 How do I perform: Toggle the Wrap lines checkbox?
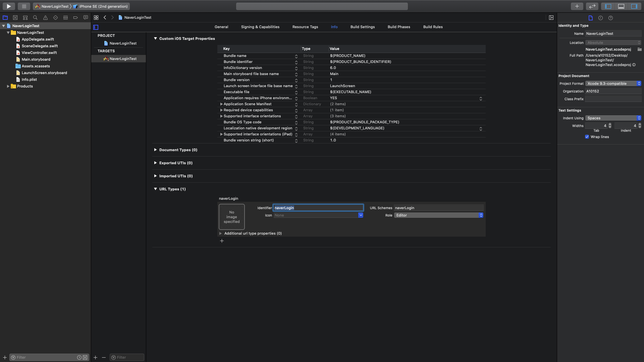[587, 137]
